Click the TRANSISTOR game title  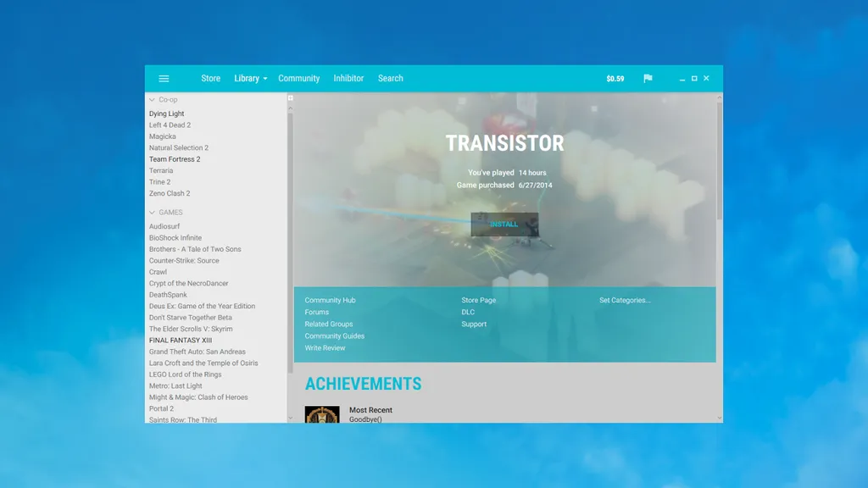click(505, 143)
